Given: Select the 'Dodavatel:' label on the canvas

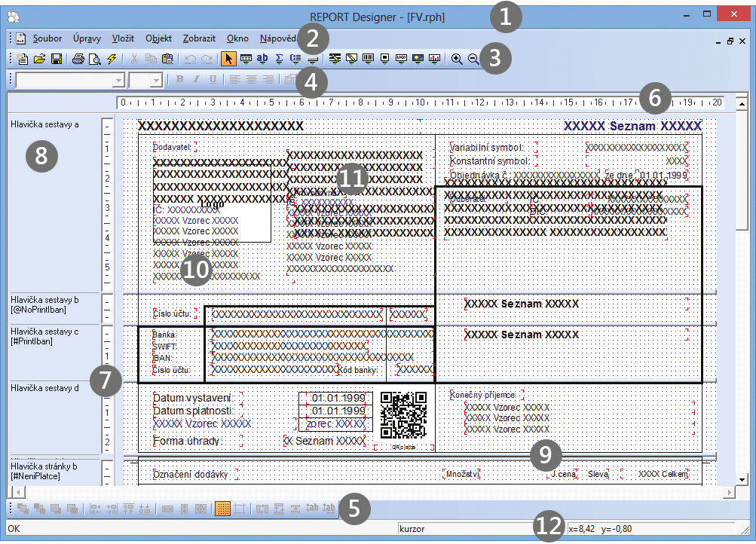Looking at the screenshot, I should [172, 148].
